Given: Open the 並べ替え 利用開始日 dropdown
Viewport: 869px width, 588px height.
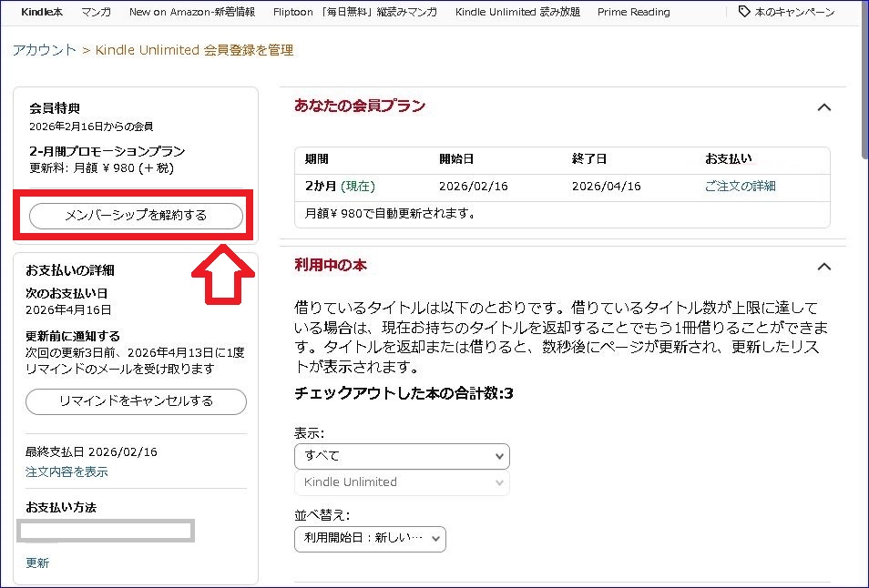Looking at the screenshot, I should pos(370,538).
